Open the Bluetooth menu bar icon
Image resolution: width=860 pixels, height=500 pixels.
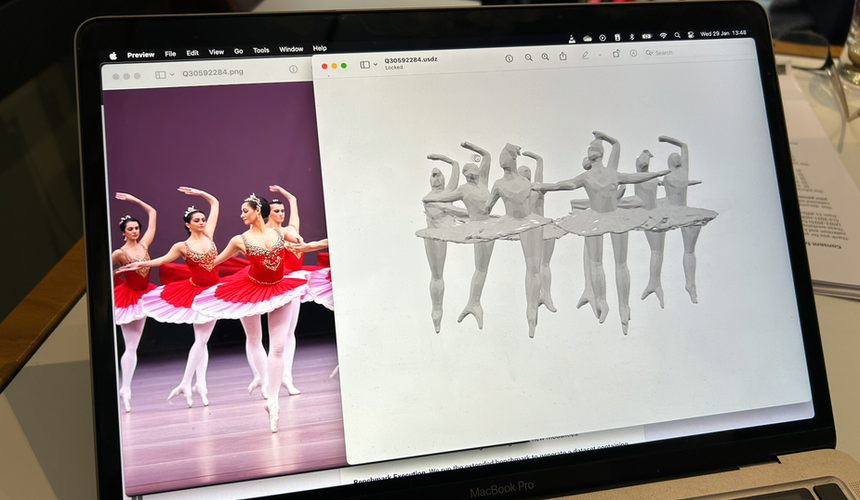pos(632,37)
